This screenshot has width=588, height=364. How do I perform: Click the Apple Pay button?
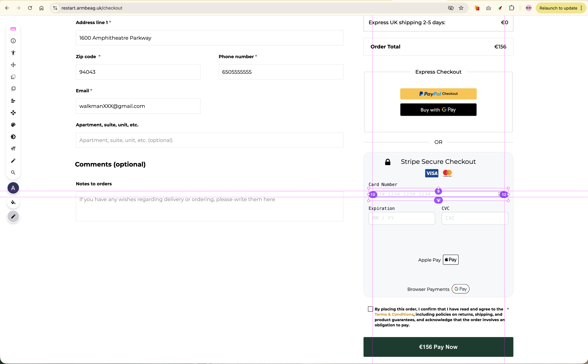click(x=451, y=260)
